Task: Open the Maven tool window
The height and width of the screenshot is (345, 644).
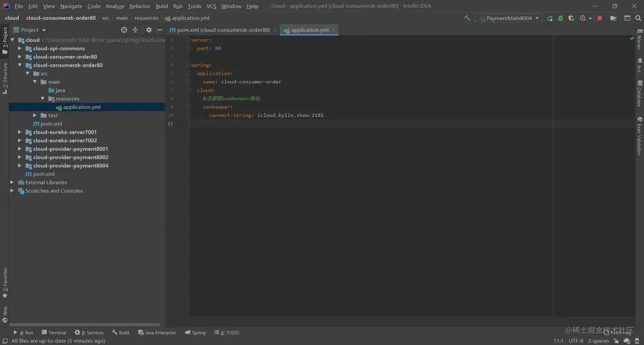Action: 639,39
